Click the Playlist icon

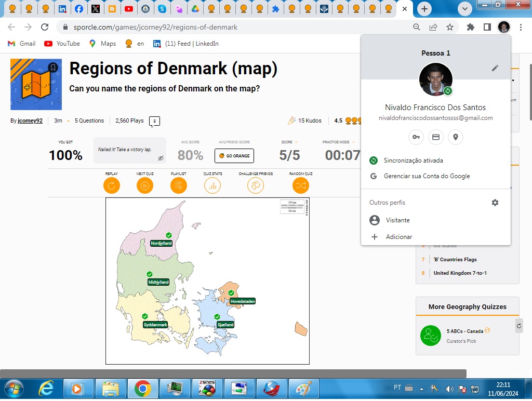[x=178, y=185]
